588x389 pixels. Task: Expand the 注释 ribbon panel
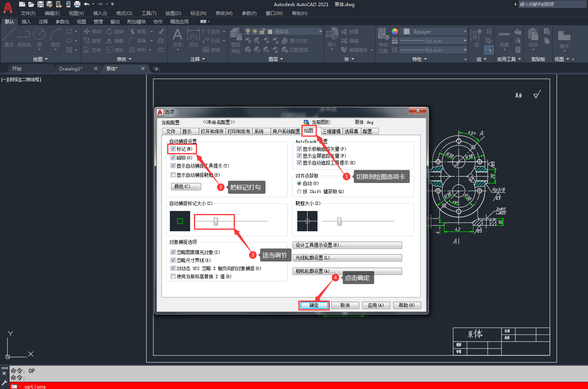click(198, 59)
